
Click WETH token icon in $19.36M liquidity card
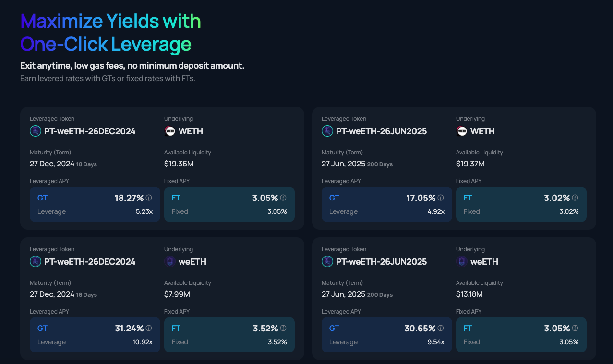(x=170, y=131)
